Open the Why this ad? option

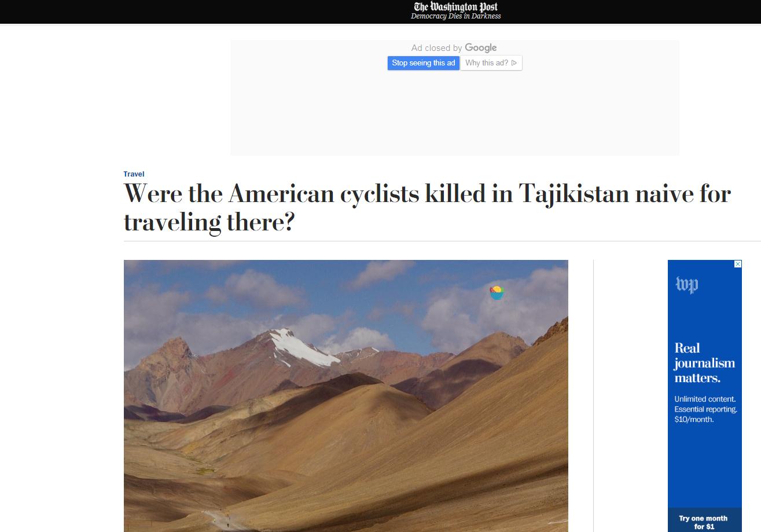[x=491, y=63]
